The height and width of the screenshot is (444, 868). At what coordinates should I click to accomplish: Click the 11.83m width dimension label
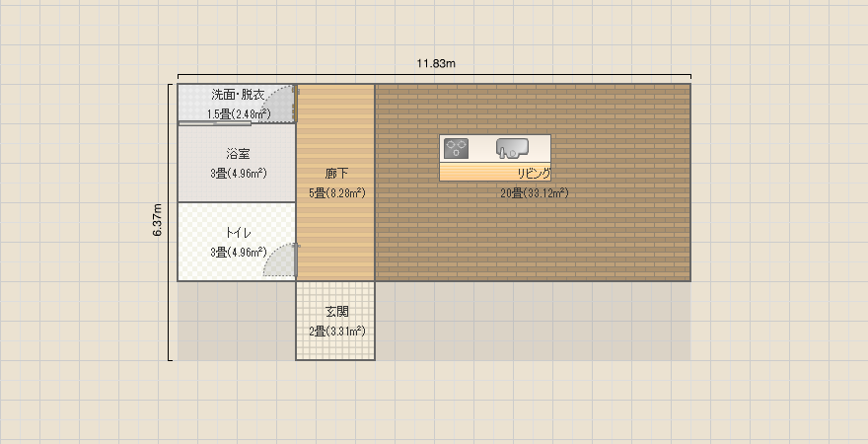point(436,64)
